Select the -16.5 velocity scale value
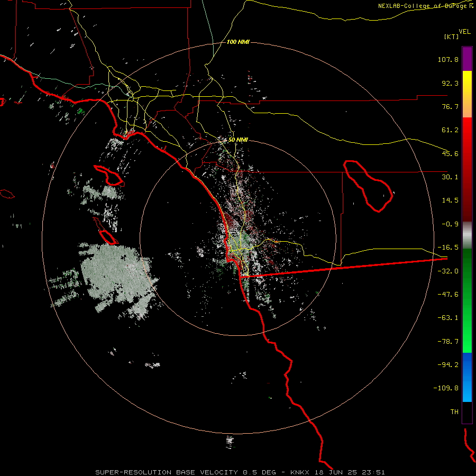 click(448, 248)
